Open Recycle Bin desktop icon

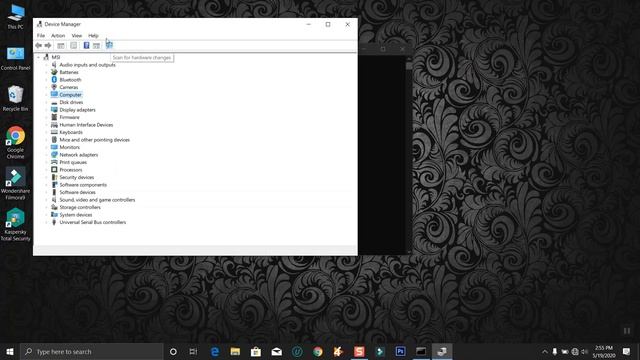click(x=16, y=98)
